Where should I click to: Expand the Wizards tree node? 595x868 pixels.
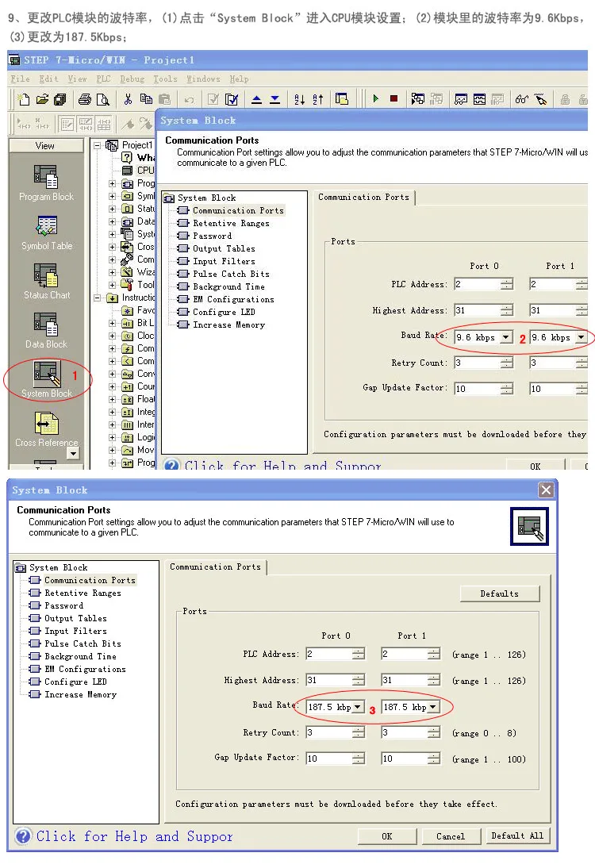pyautogui.click(x=113, y=272)
